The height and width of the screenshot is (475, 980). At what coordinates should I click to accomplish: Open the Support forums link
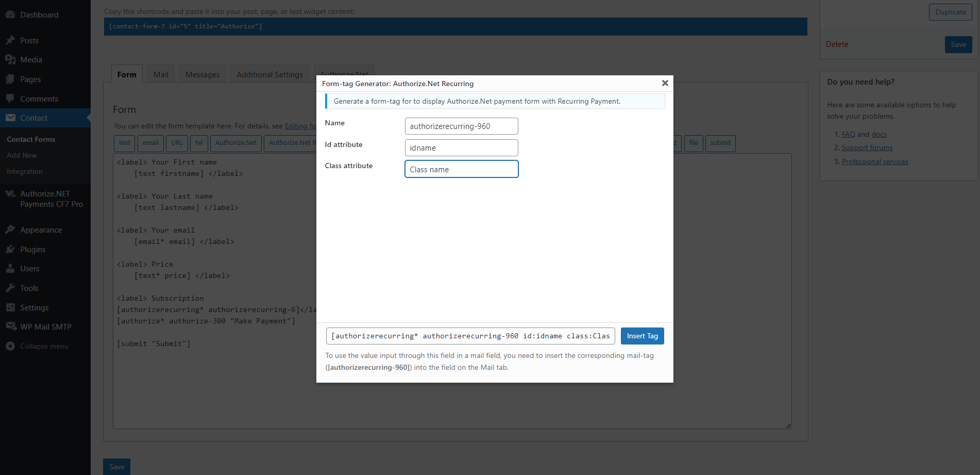point(867,148)
